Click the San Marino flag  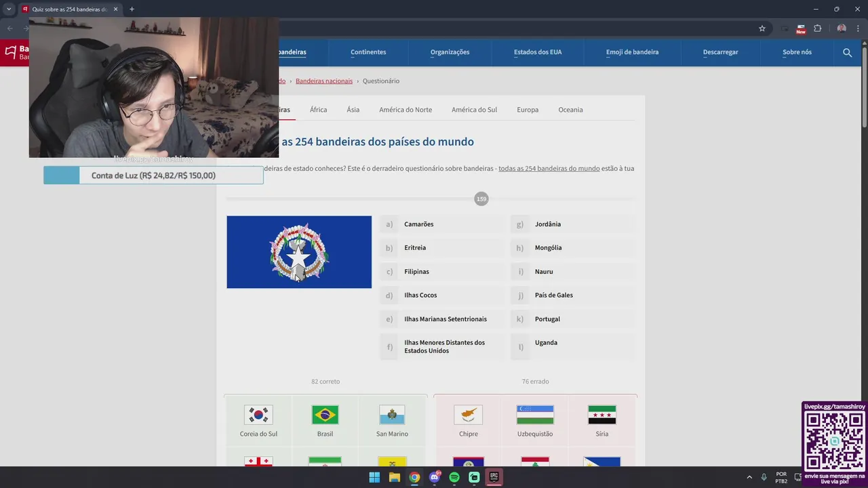point(392,415)
